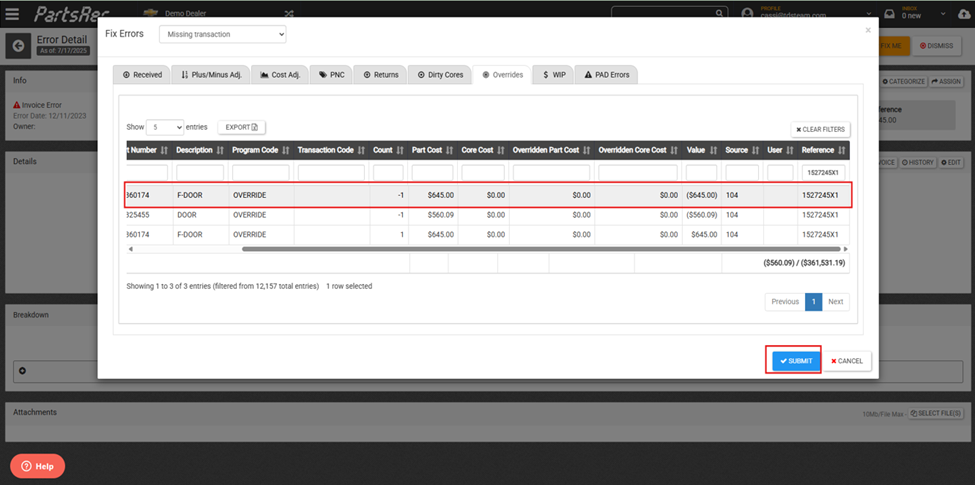
Task: Click the Description filter field
Action: pyautogui.click(x=200, y=172)
